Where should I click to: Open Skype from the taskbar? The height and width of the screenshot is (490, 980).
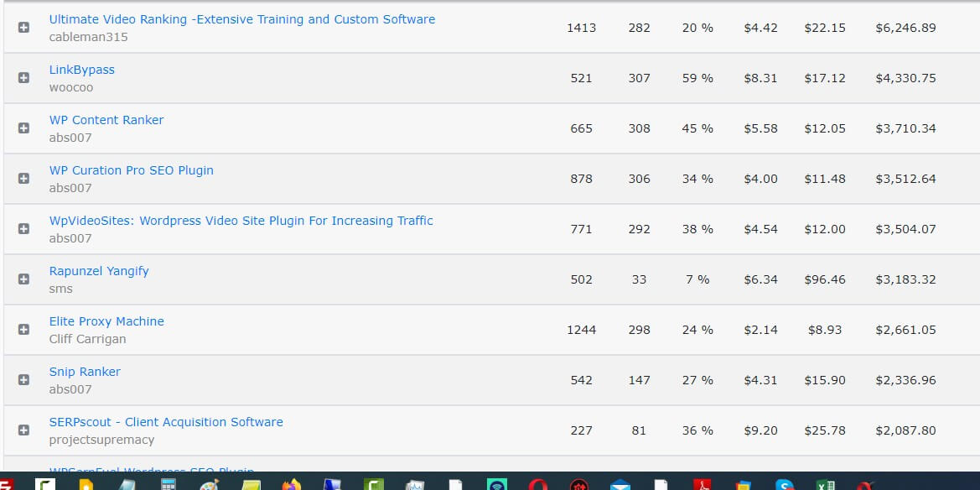[785, 484]
